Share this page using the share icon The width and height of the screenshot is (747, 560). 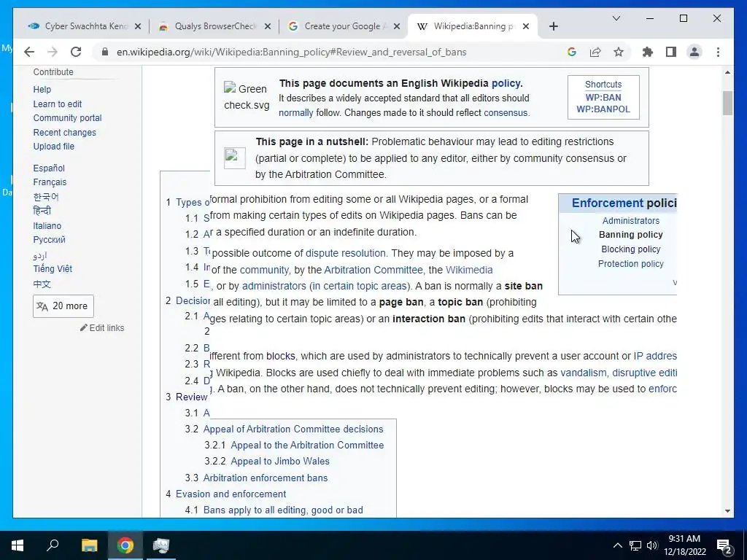coord(595,52)
